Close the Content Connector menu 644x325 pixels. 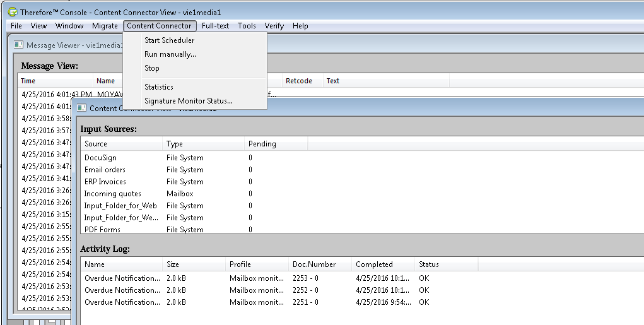click(x=160, y=25)
